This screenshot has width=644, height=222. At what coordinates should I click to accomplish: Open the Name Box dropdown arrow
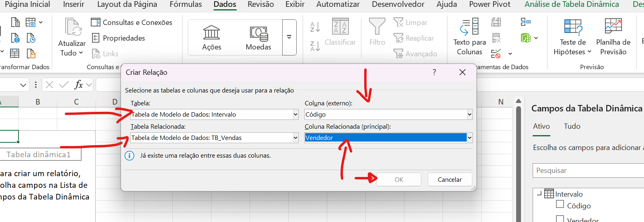(23, 85)
